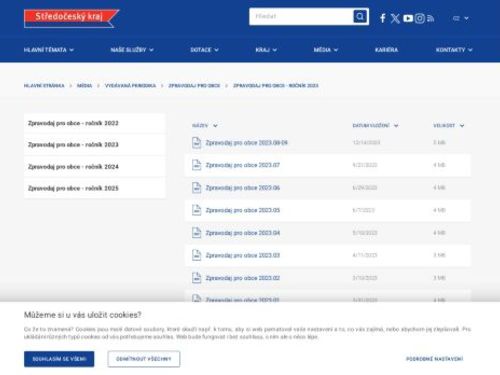Expand the Hlavní témata menu
This screenshot has width=500, height=375.
(49, 50)
